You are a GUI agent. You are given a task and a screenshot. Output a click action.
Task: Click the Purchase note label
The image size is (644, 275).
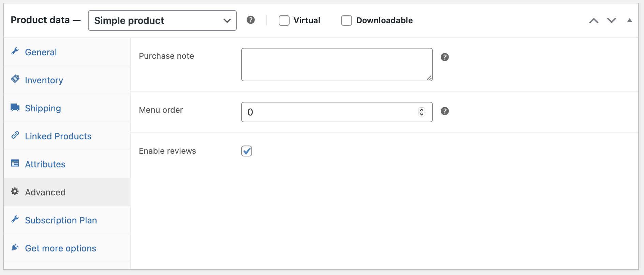(166, 56)
